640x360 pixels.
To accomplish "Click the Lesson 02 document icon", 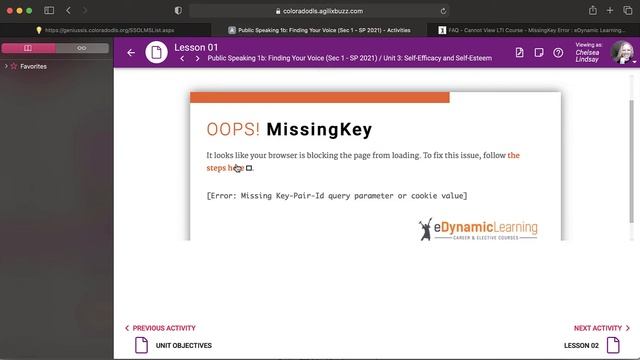I will click(x=613, y=345).
